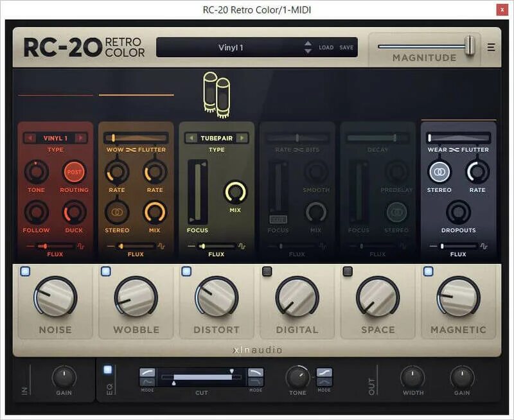
Task: Open the hamburger menu beside Magnitude
Action: (491, 47)
